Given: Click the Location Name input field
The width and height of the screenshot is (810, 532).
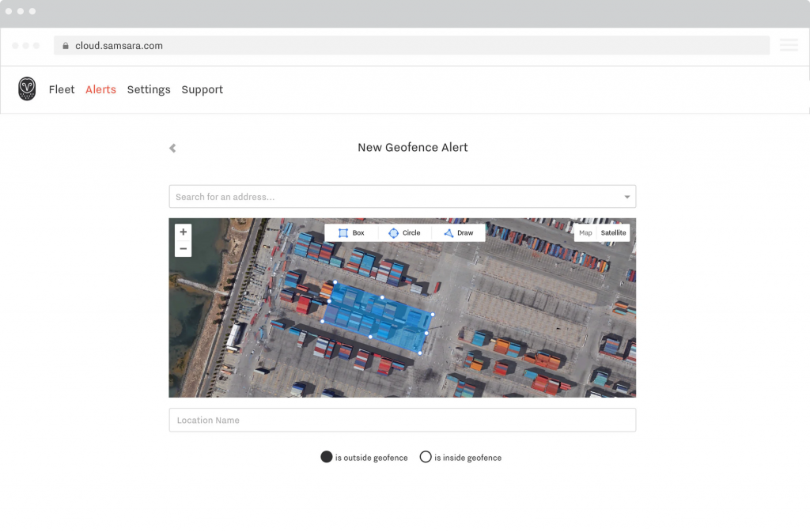Looking at the screenshot, I should click(x=402, y=421).
